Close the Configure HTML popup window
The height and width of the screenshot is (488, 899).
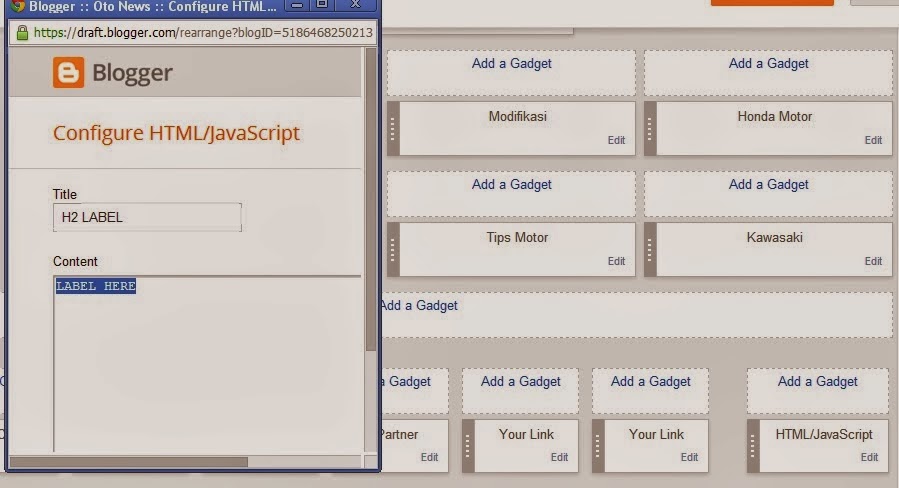[355, 5]
